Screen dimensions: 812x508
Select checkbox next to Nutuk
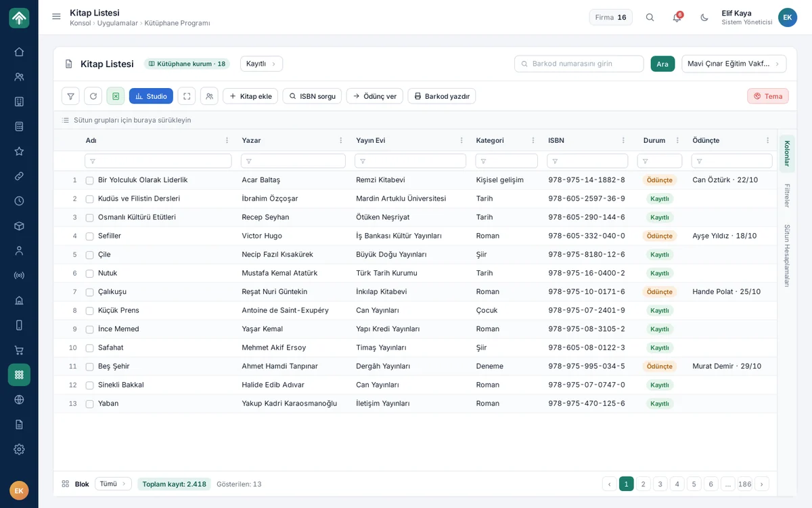pos(89,274)
